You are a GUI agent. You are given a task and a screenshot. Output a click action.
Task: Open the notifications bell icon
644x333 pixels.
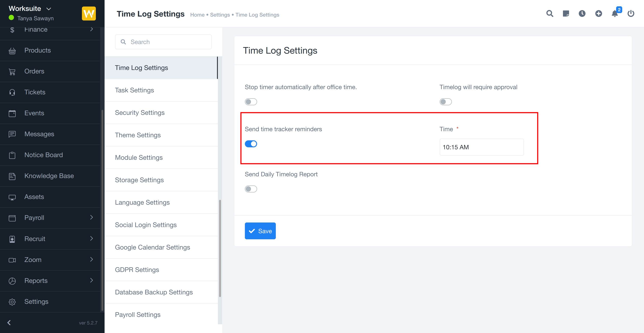[x=615, y=14]
